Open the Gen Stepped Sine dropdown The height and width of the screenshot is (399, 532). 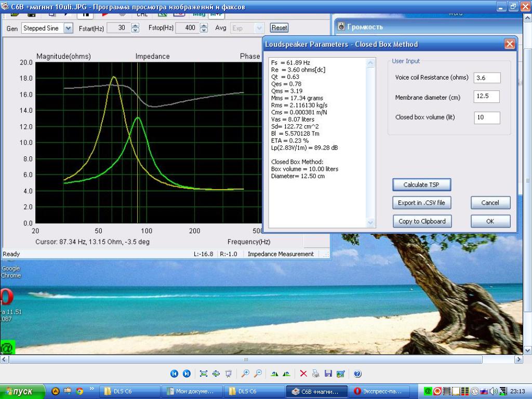click(69, 28)
